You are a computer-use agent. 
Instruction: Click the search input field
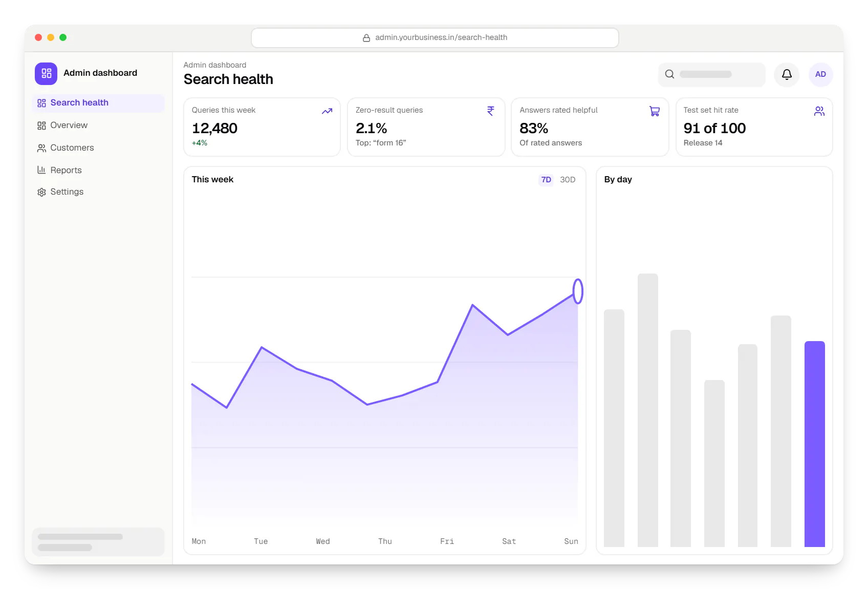tap(712, 74)
